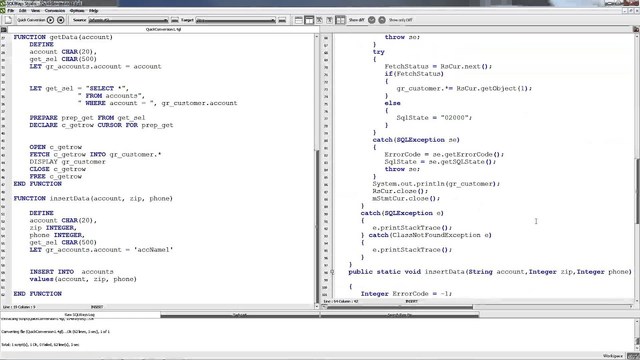Click the target pane's top-right corner icon
The height and width of the screenshot is (360, 640).
coord(636,29)
